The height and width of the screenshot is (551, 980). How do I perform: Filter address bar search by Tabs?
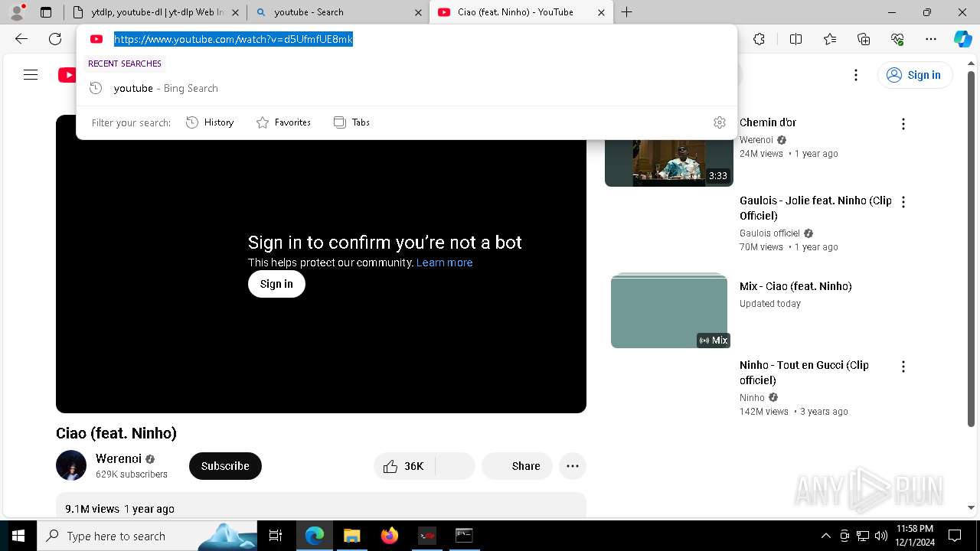pos(351,122)
